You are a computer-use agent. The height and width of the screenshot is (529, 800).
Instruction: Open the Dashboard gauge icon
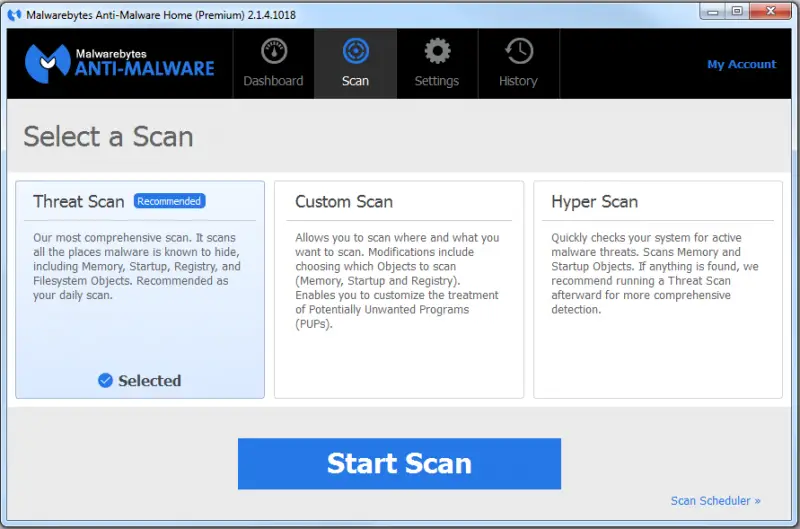tap(274, 51)
